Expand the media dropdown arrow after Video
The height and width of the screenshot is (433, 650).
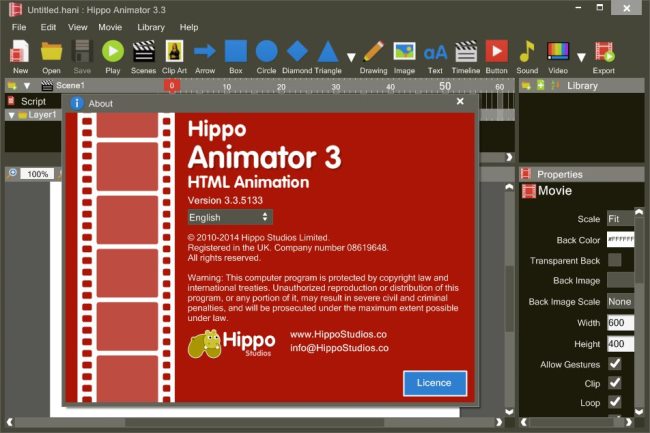(581, 57)
